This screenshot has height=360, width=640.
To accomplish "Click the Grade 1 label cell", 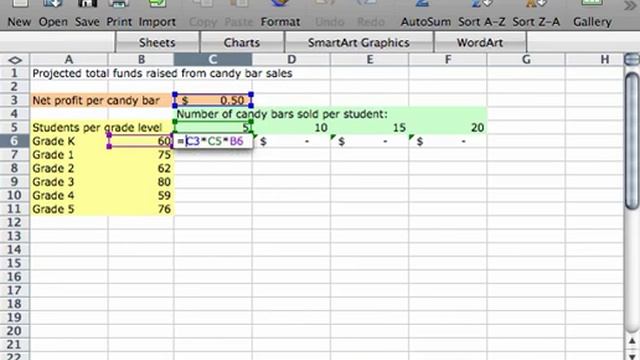I will pyautogui.click(x=69, y=155).
